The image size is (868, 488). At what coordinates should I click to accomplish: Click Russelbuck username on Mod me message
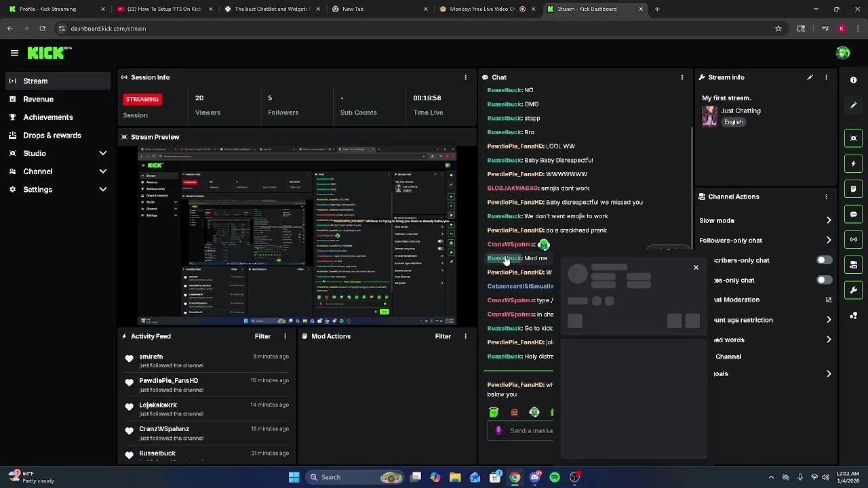[x=504, y=258]
